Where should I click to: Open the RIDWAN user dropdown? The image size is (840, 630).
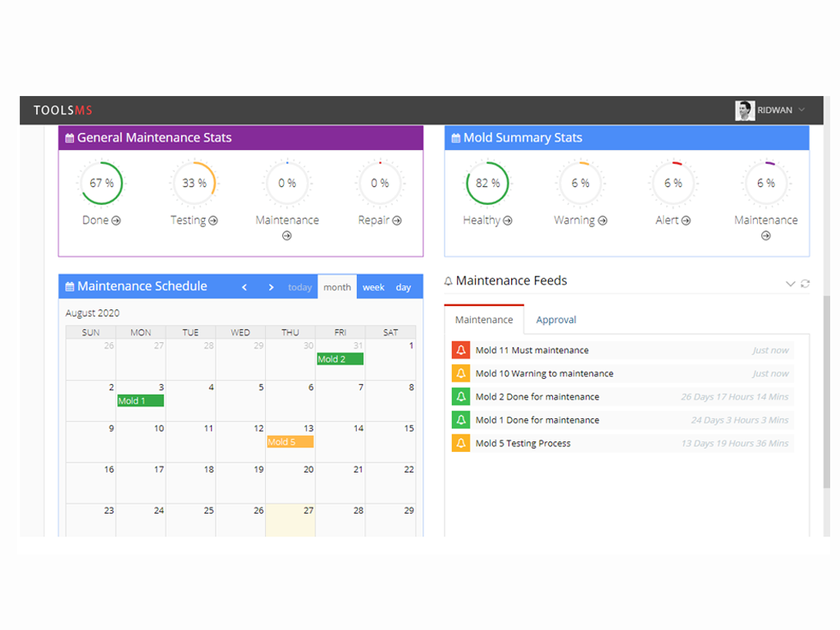771,111
